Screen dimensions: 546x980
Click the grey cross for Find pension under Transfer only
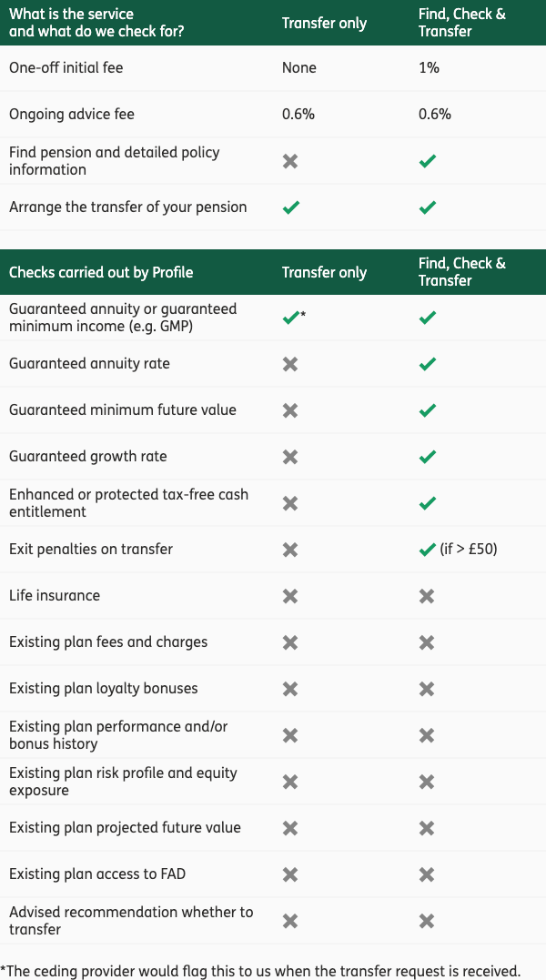[x=290, y=161]
